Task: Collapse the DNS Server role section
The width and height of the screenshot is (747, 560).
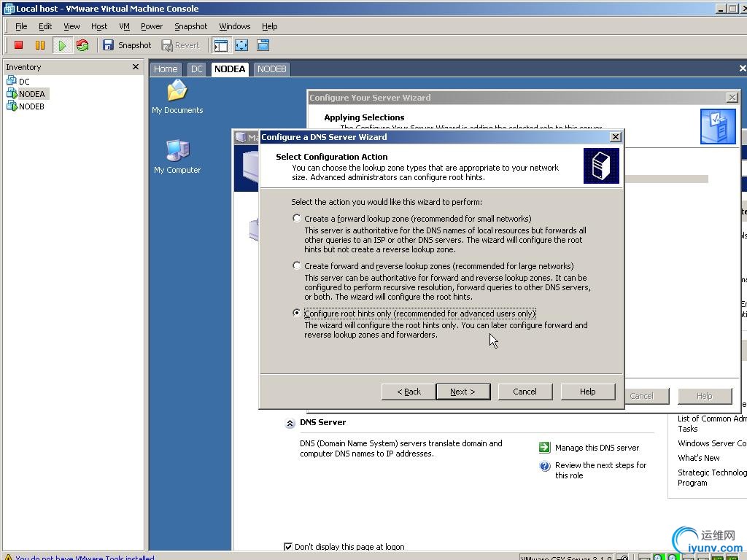Action: coord(290,423)
